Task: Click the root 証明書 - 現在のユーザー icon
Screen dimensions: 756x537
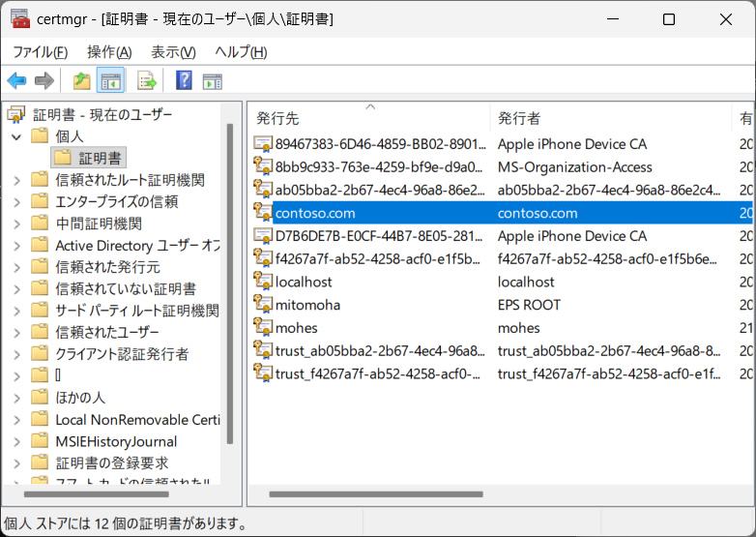Action: coord(15,114)
